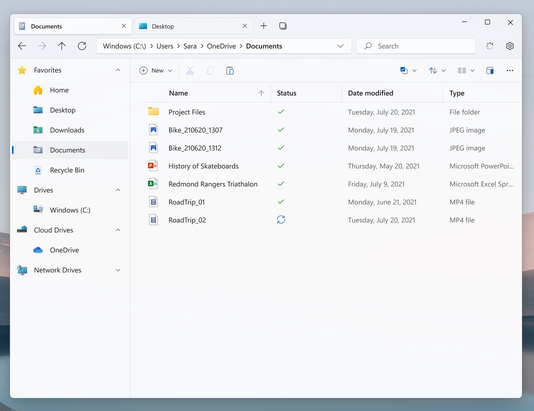Click the syncing status icon for RoadTrip_02

[281, 220]
